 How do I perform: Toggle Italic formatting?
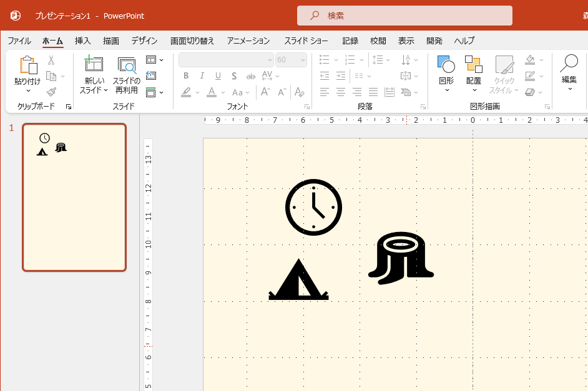[x=202, y=76]
